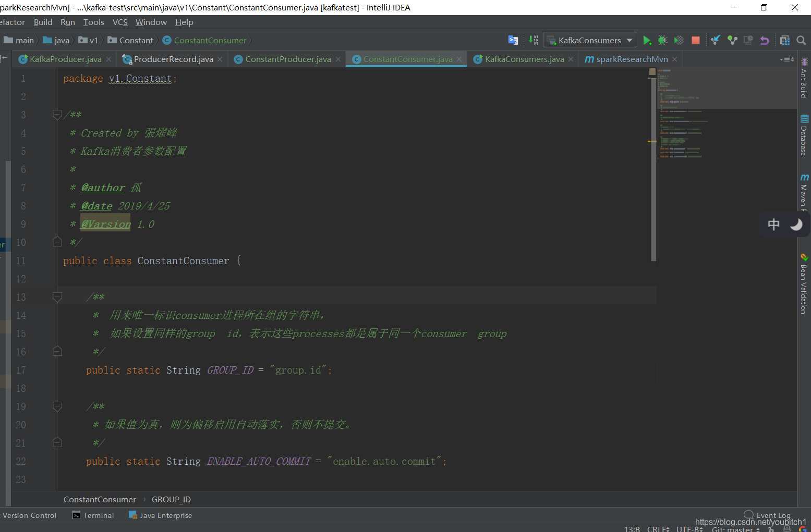Screen dimensions: 811x532
Task: Close the ConstantConsumer.java tab
Action: (459, 59)
